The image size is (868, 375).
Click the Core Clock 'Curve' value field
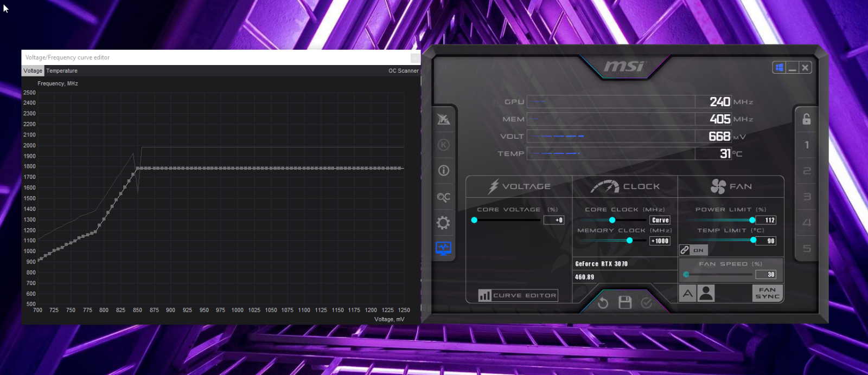coord(660,220)
